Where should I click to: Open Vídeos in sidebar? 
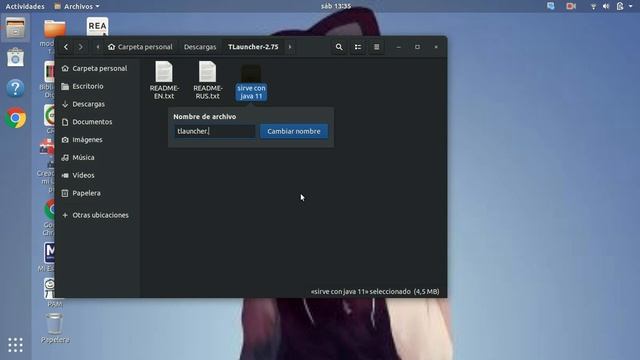coord(98,175)
